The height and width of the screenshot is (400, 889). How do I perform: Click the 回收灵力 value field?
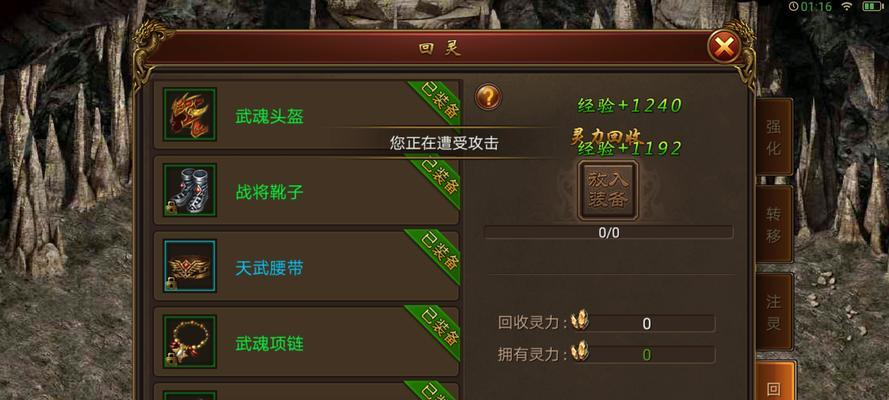647,324
